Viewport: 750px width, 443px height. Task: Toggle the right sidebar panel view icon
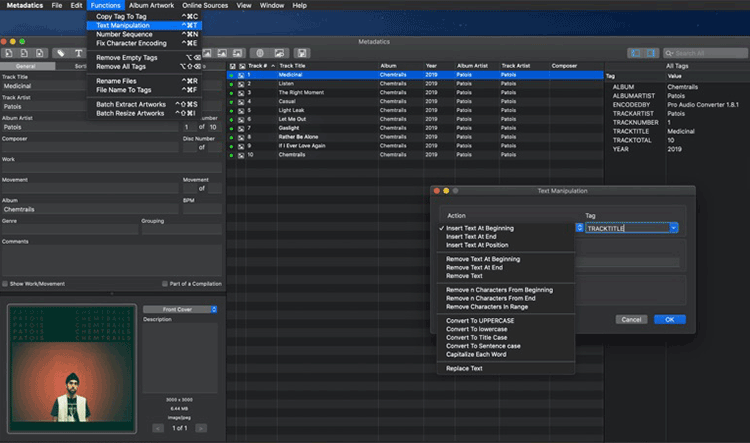[x=650, y=53]
